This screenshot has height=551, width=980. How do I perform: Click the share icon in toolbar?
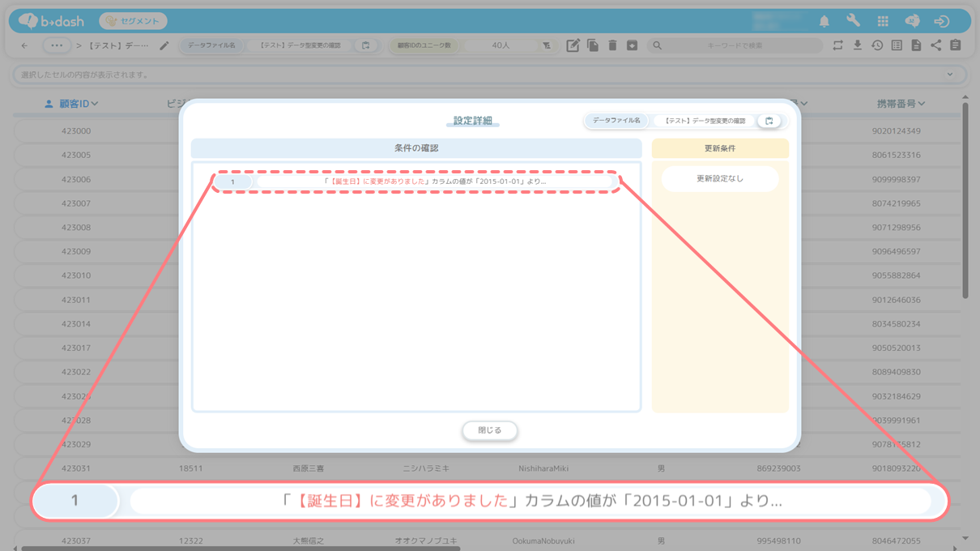tap(935, 46)
